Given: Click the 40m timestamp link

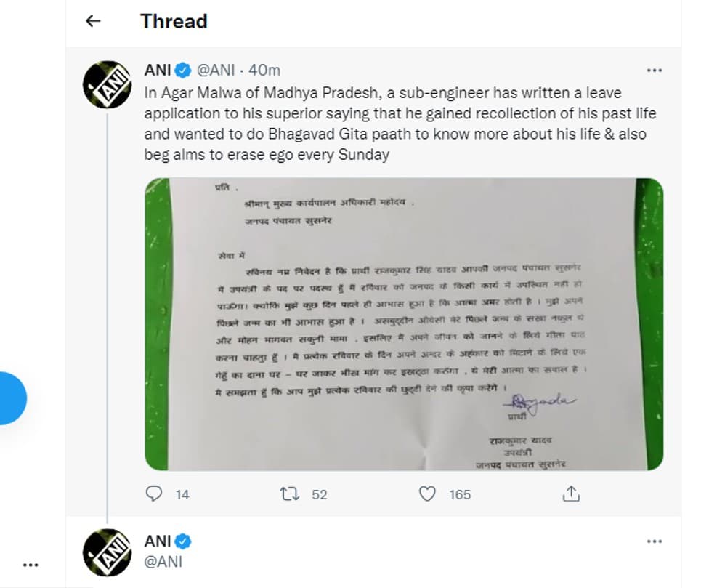Looking at the screenshot, I should 264,71.
